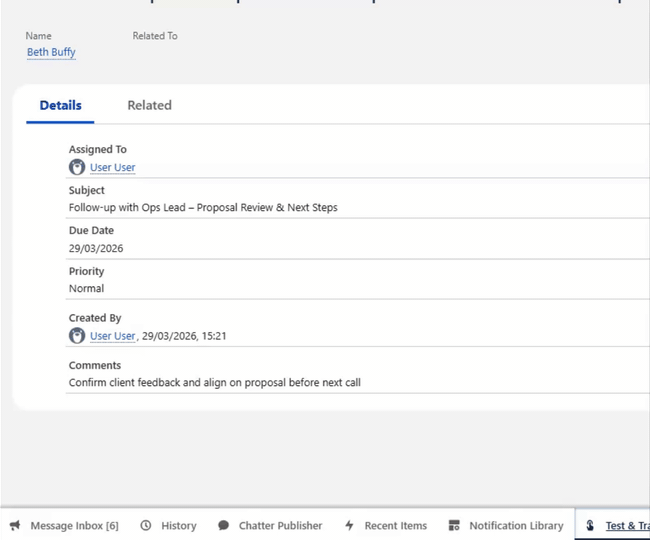This screenshot has width=650, height=540.
Task: Click the Name header label
Action: tap(39, 36)
